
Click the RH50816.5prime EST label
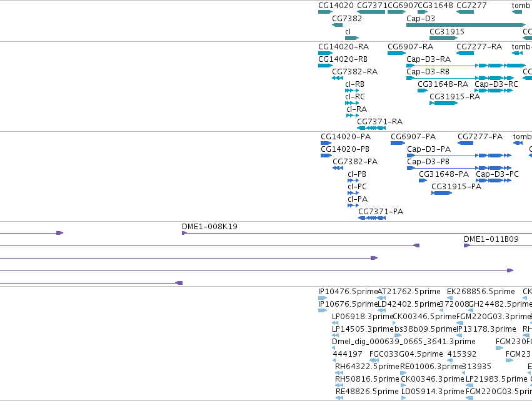[367, 379]
